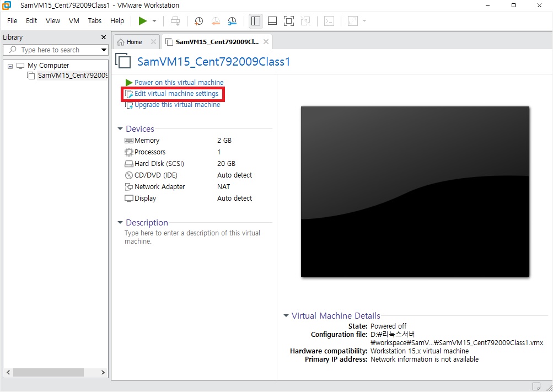Open the snapshot manager toolbar icon

232,21
